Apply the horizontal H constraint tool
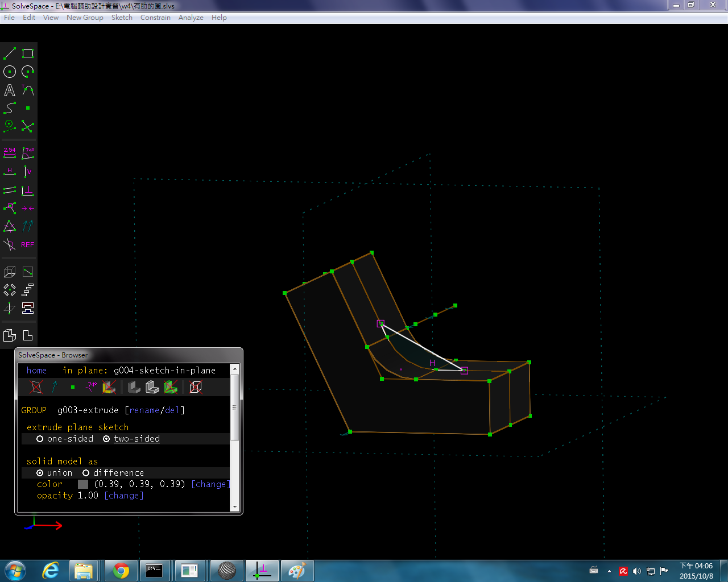728x582 pixels. click(x=10, y=172)
